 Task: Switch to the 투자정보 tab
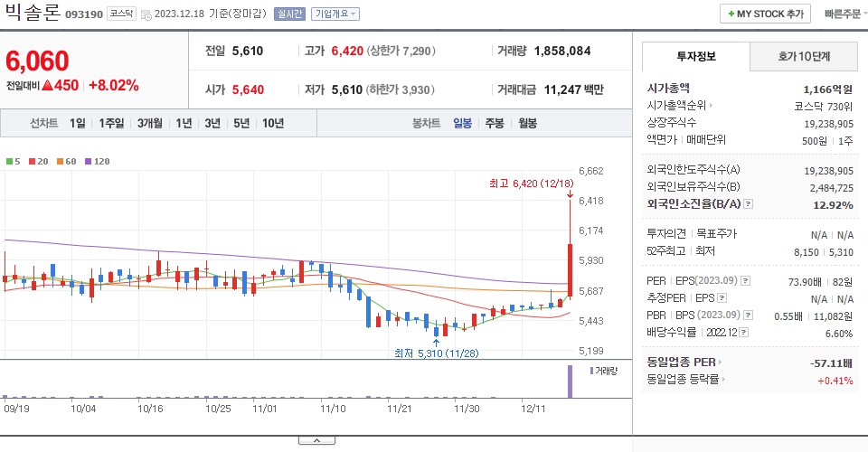click(x=696, y=56)
